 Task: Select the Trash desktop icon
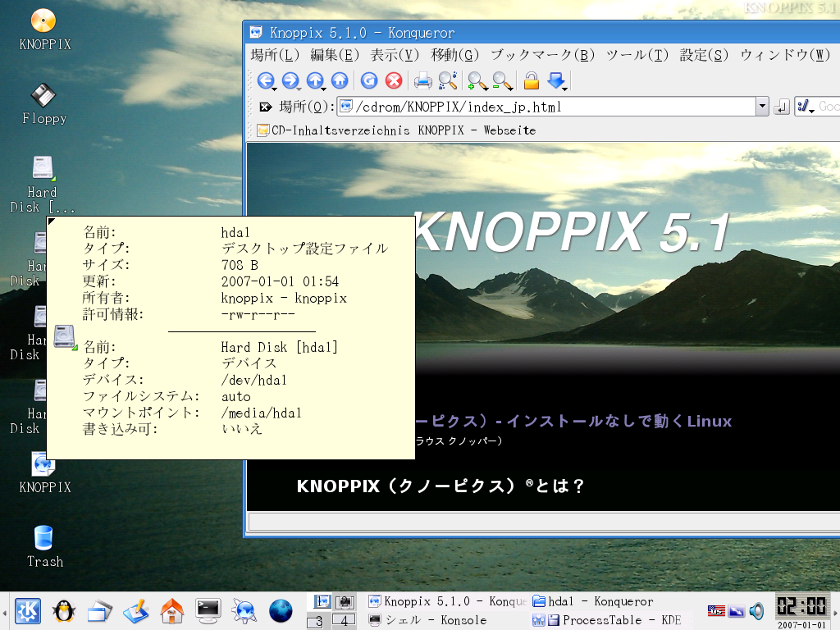(44, 546)
